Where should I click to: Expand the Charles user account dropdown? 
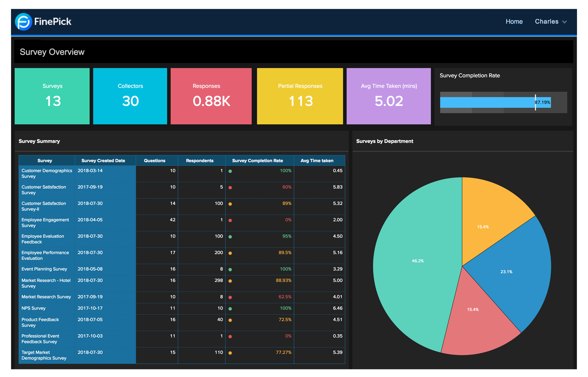pos(551,22)
